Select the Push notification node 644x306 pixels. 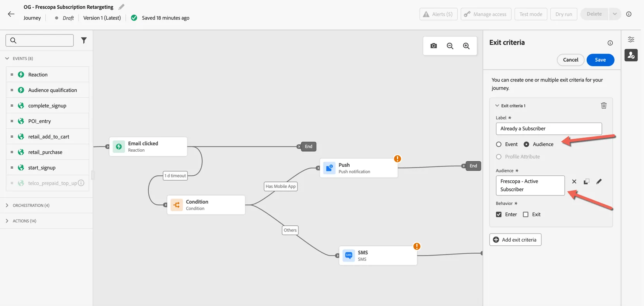point(359,168)
